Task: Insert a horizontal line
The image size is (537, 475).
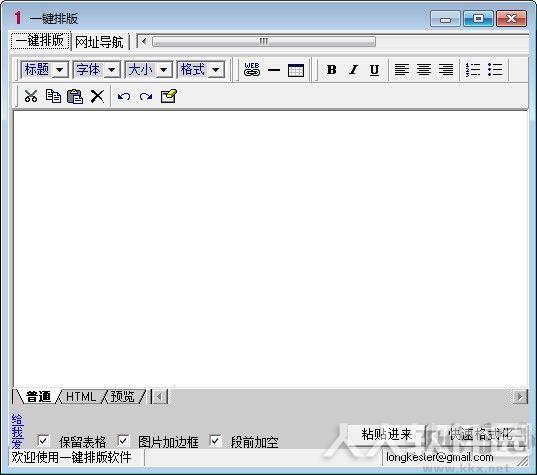Action: coord(274,70)
